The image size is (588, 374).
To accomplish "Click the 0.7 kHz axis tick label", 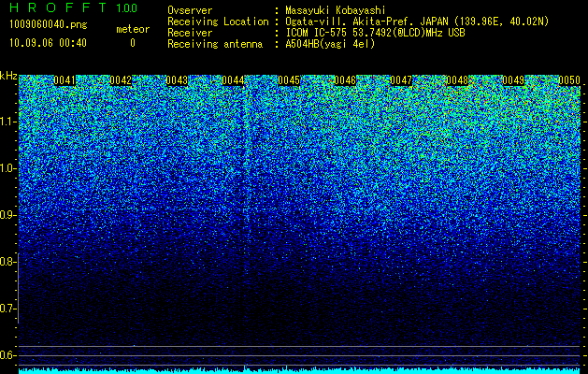I will tap(7, 309).
